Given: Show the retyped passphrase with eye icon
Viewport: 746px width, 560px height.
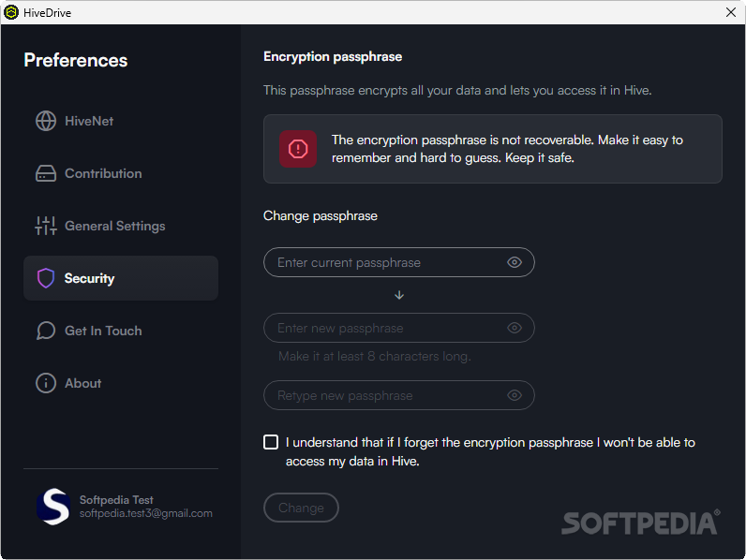Looking at the screenshot, I should point(515,395).
